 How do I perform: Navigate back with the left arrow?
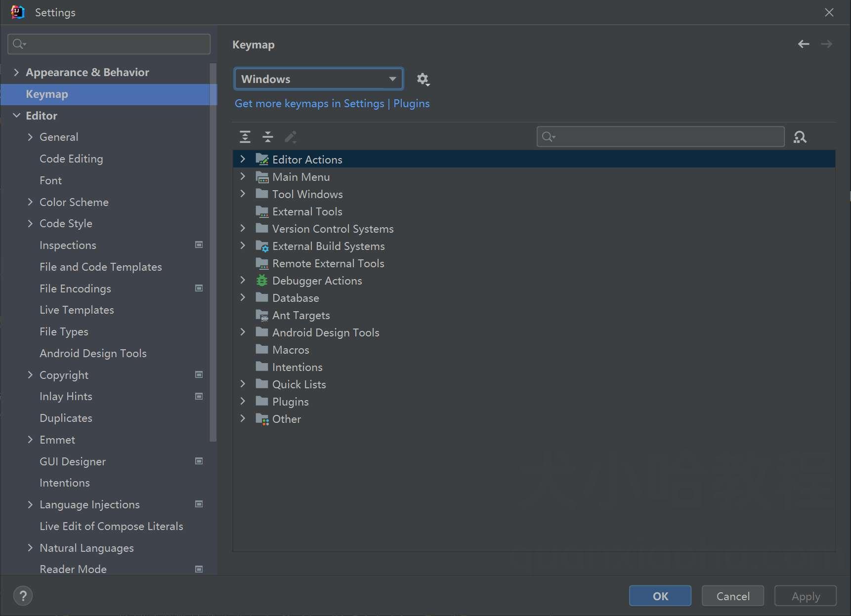coord(804,44)
